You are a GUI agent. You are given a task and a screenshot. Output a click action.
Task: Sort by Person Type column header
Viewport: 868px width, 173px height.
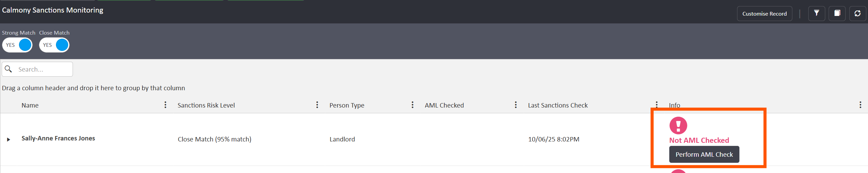coord(347,105)
